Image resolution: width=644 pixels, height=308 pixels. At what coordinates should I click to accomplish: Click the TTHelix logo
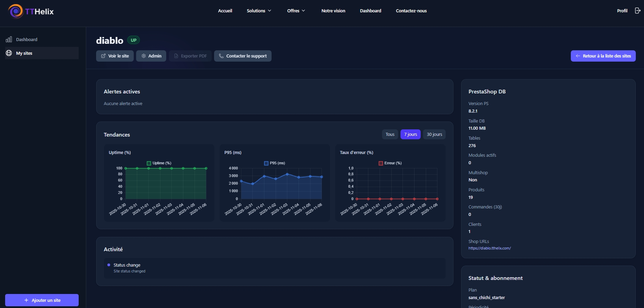(31, 11)
